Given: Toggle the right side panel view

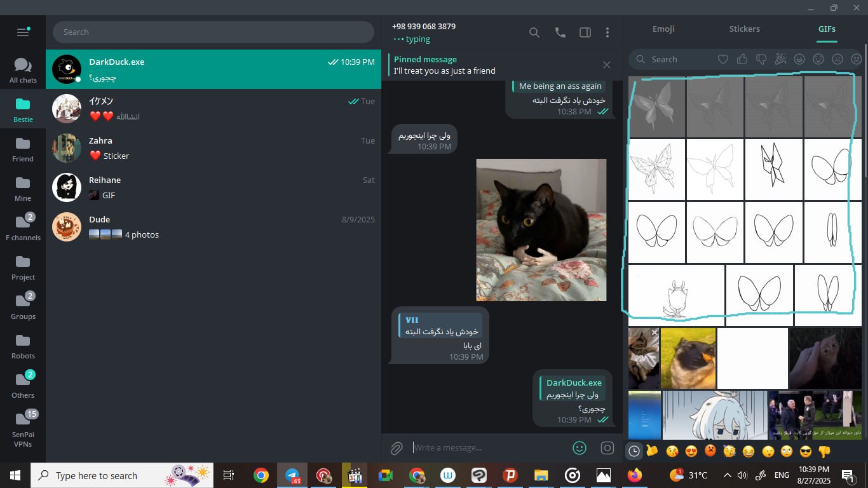Looking at the screenshot, I should (x=585, y=32).
